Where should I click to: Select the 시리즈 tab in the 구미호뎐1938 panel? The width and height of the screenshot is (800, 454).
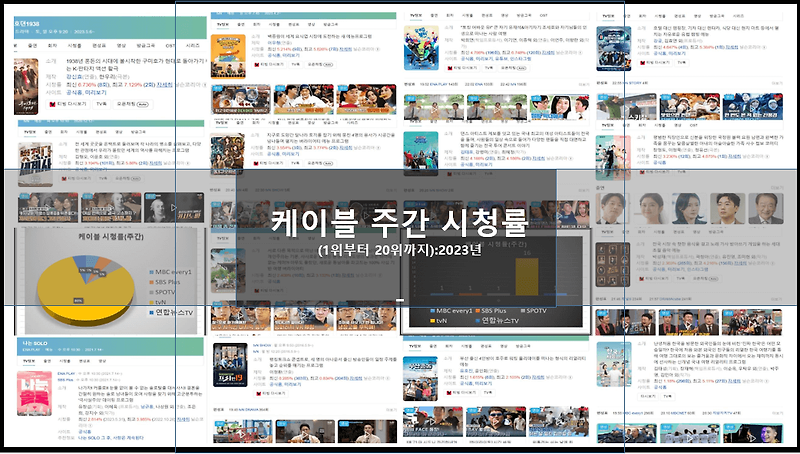point(193,46)
